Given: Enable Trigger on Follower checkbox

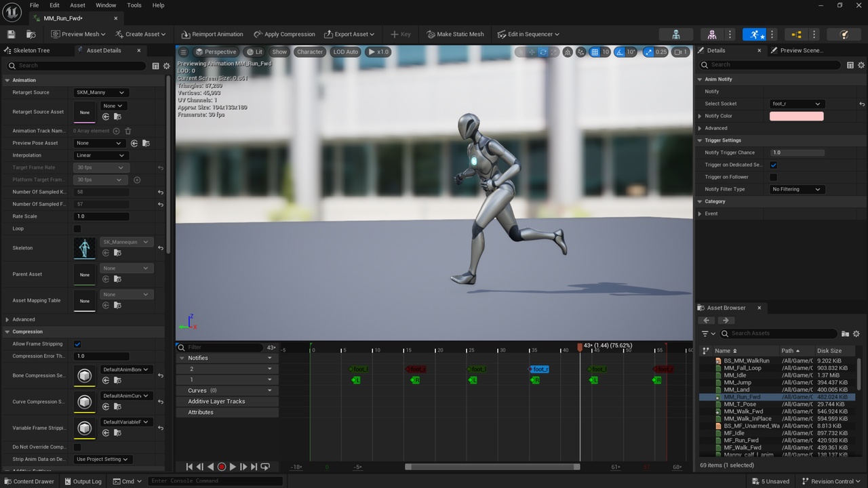Looking at the screenshot, I should tap(773, 177).
